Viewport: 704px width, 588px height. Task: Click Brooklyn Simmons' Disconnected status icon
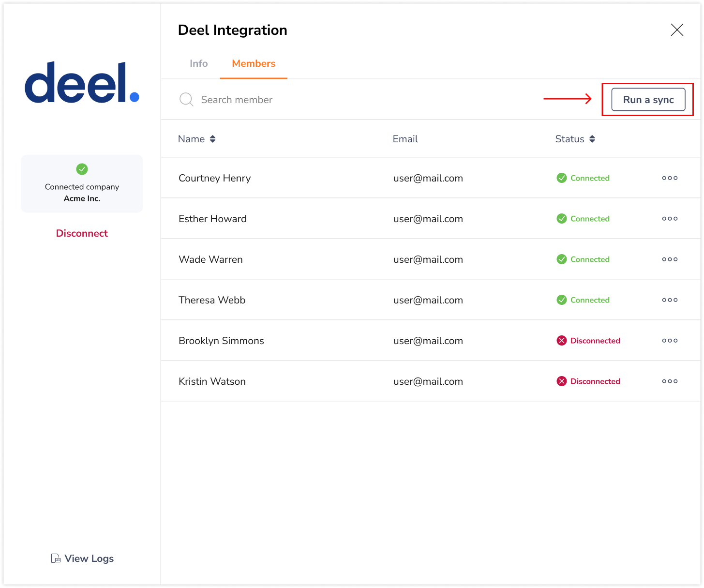pos(561,340)
